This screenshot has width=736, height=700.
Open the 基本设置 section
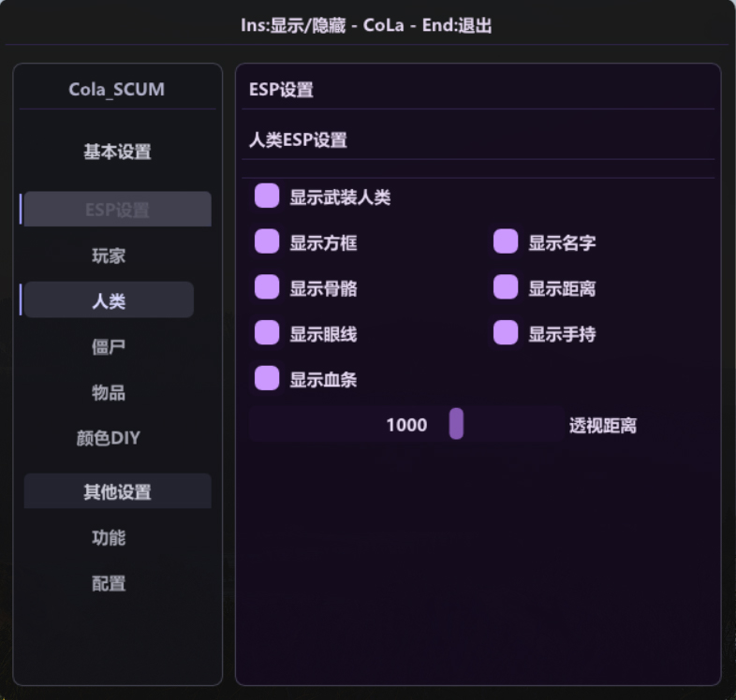117,152
